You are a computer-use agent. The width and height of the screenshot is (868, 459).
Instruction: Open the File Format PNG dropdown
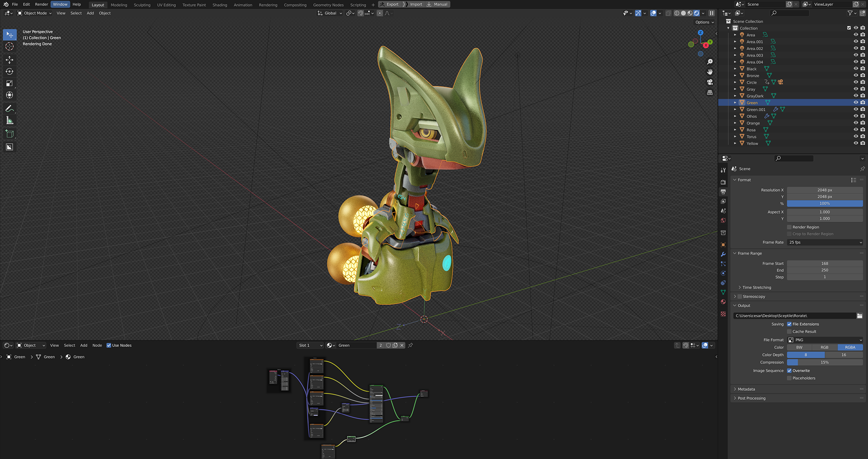point(825,340)
